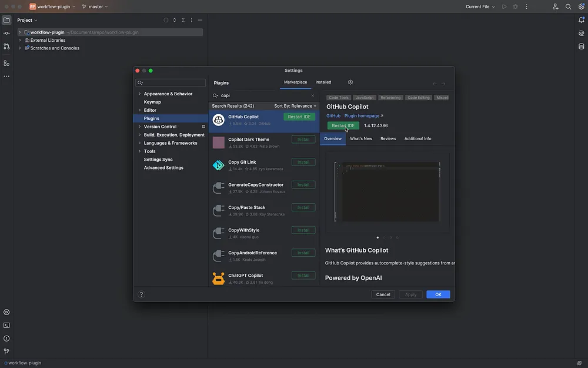The width and height of the screenshot is (588, 368).
Task: Open the GitHub vendor link
Action: tap(333, 116)
